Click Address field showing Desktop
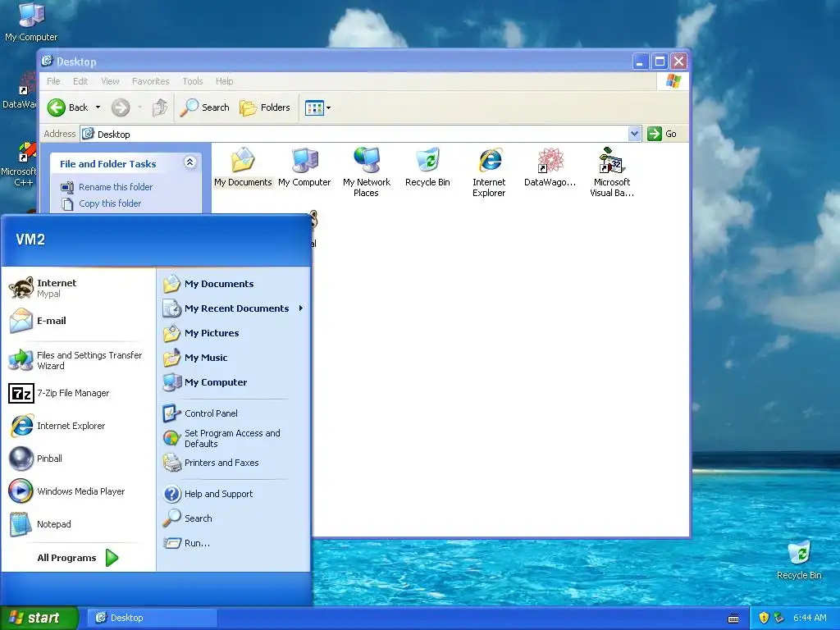 tap(354, 134)
